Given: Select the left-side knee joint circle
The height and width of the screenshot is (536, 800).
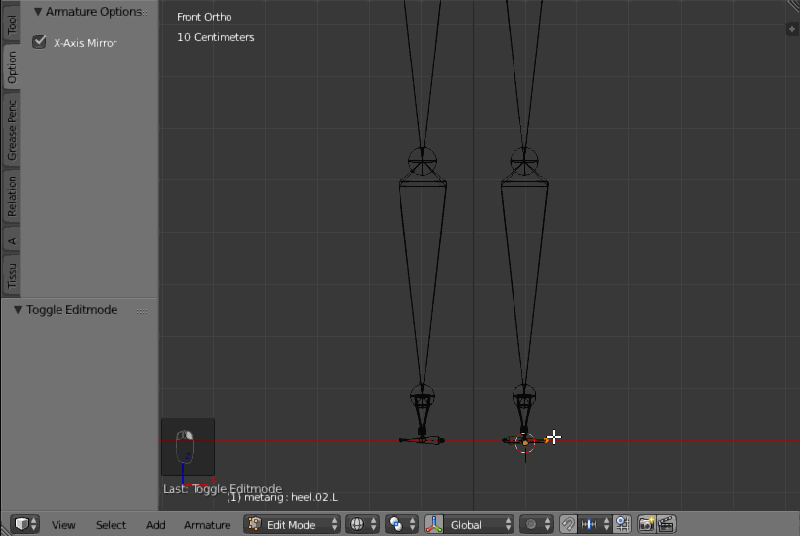Looking at the screenshot, I should click(x=422, y=162).
